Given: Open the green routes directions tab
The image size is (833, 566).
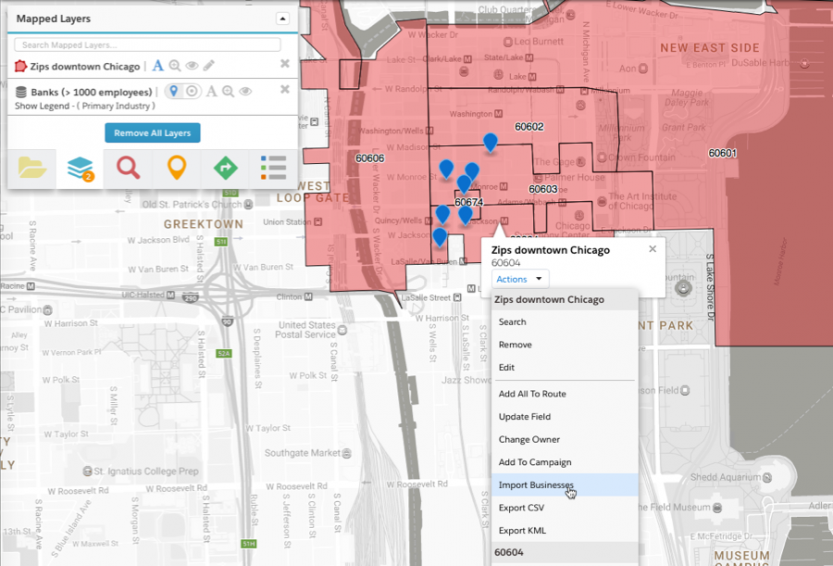Looking at the screenshot, I should pos(225,168).
